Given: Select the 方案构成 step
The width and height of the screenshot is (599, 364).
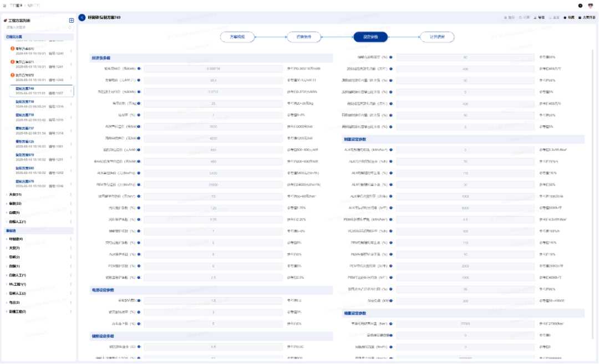Looking at the screenshot, I should click(237, 37).
